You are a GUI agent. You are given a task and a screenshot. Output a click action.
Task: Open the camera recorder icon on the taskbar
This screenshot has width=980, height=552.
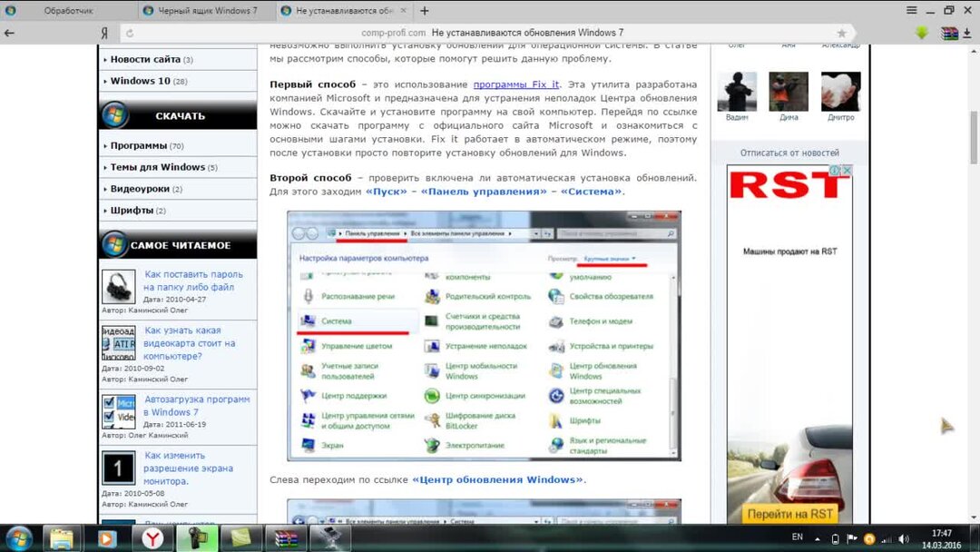197,538
